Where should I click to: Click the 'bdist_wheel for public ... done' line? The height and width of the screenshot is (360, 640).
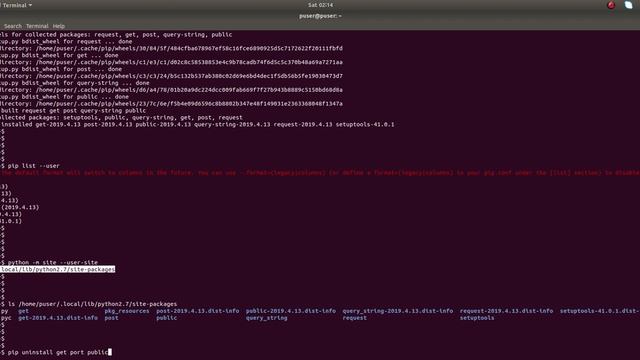64,97
